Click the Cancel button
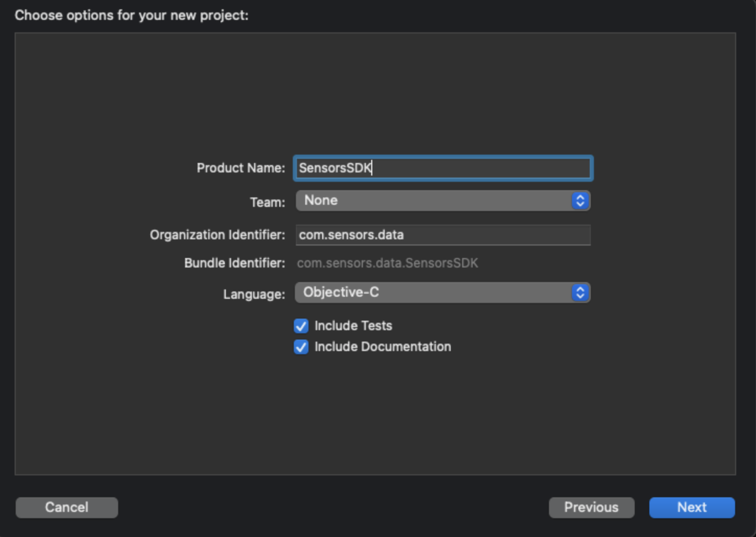The width and height of the screenshot is (756, 537). pos(66,507)
